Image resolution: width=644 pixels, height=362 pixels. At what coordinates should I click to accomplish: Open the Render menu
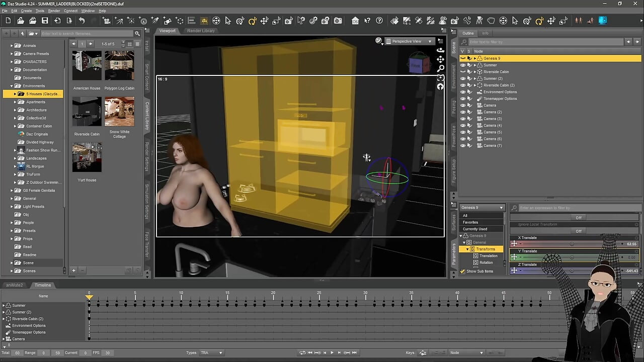(x=54, y=11)
